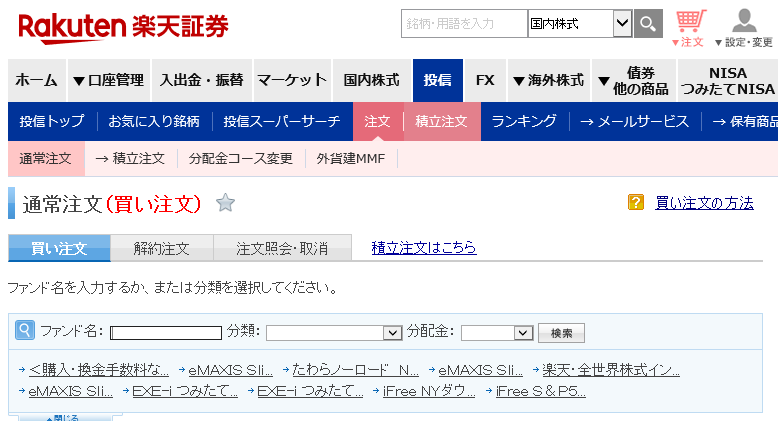Open お気に入り銘柄 in blue submenu
The height and width of the screenshot is (421, 778).
[x=154, y=121]
